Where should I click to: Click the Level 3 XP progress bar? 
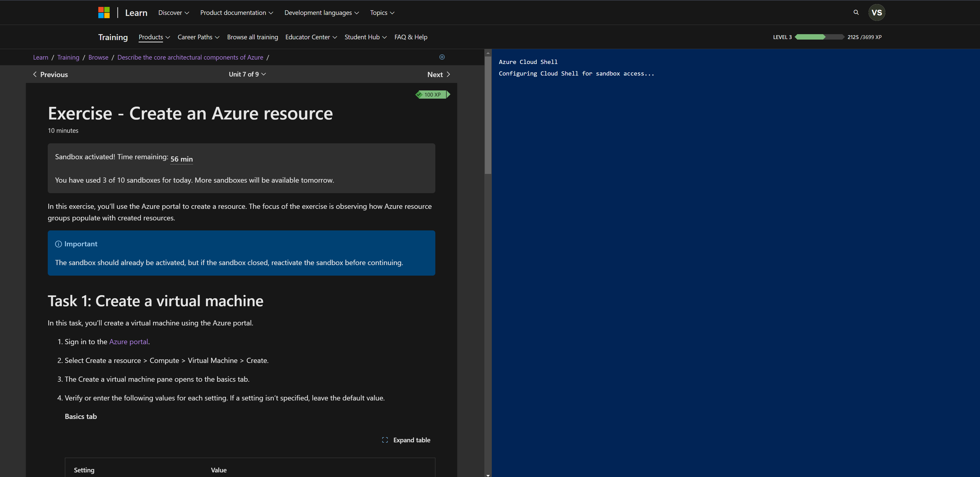click(x=820, y=37)
